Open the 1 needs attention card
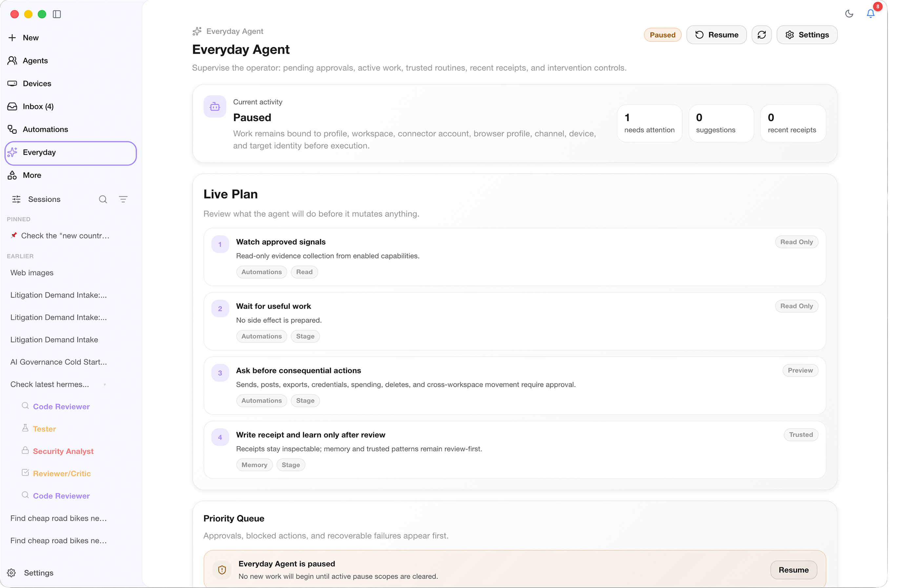Viewport: 911px width, 588px height. point(649,123)
